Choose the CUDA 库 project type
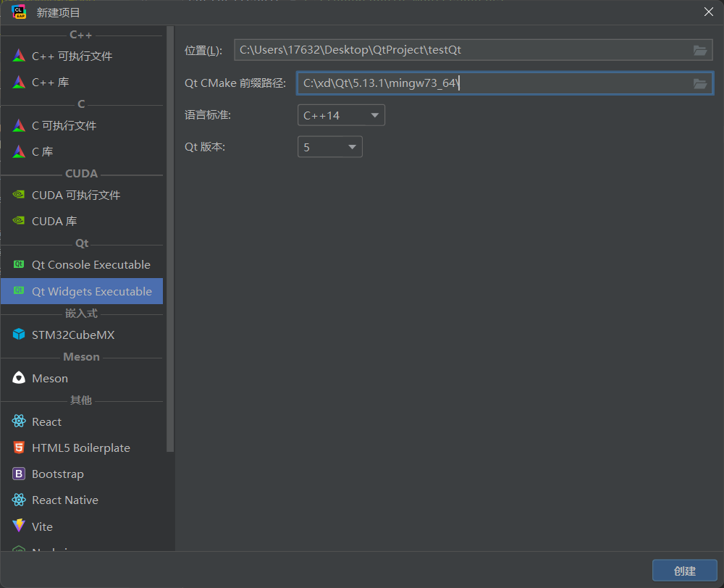The width and height of the screenshot is (724, 588). (82, 222)
